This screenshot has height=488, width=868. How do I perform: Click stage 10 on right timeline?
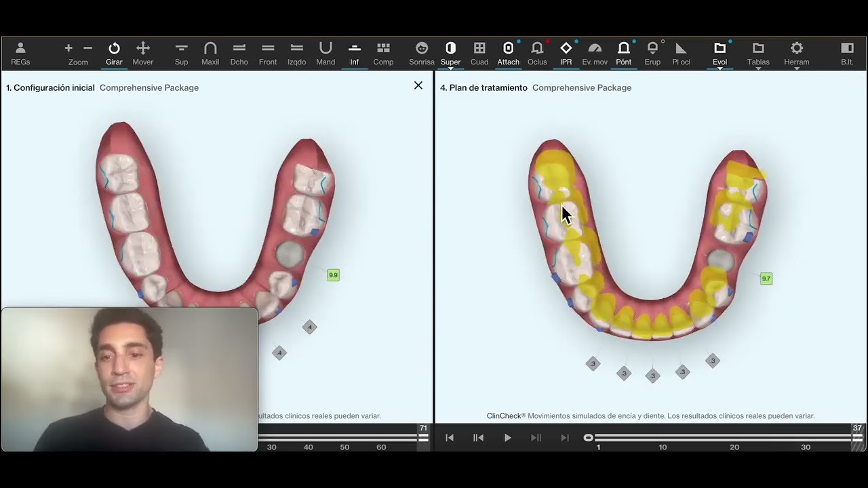click(663, 447)
